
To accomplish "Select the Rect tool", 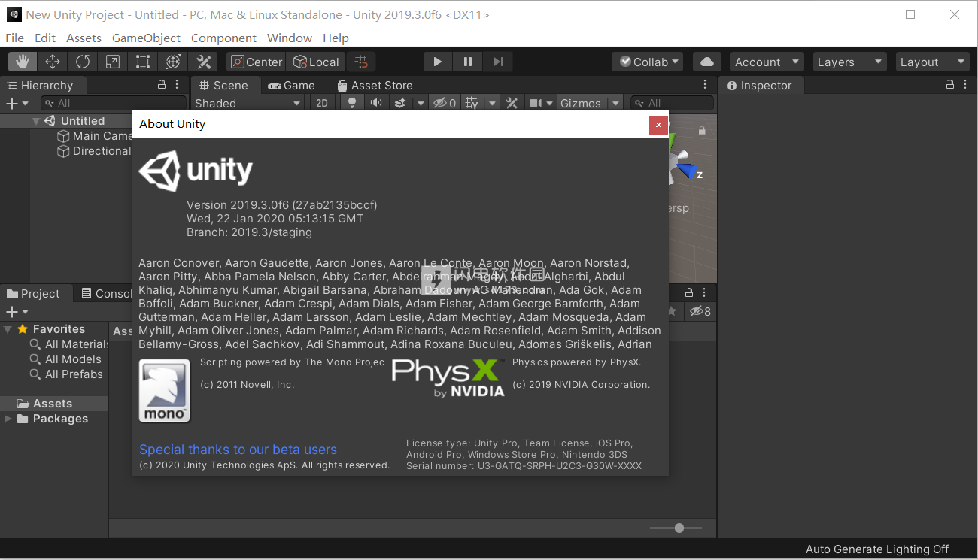I will click(143, 62).
